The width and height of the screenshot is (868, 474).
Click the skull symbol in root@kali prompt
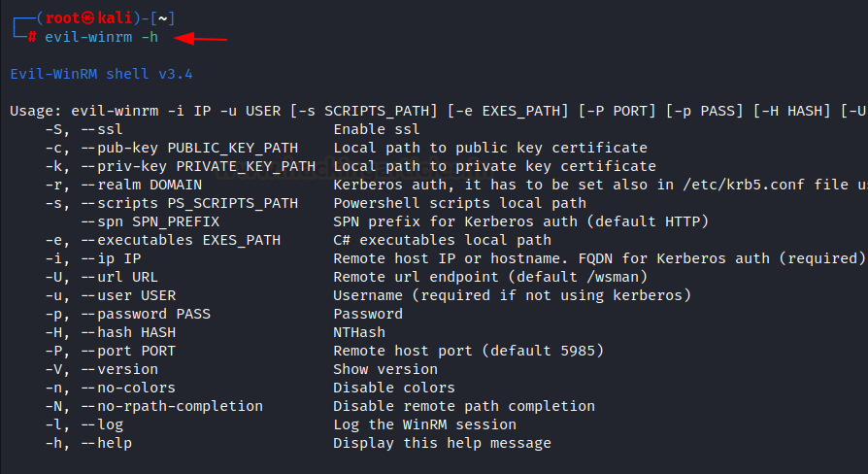pos(88,18)
